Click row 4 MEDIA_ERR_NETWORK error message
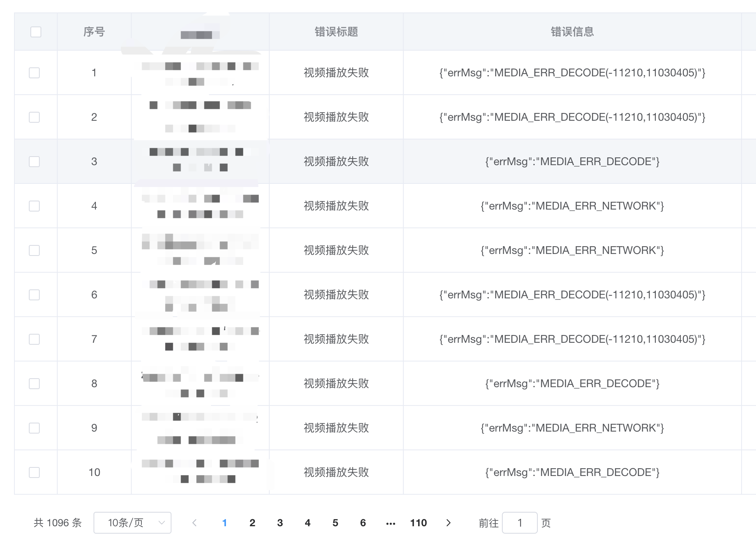Viewport: 756px width, 550px height. [572, 206]
